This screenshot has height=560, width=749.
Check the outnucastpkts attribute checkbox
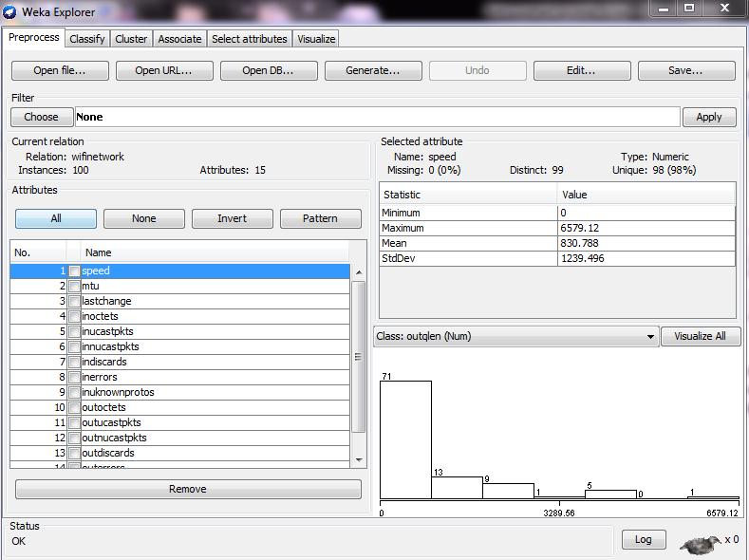pos(74,438)
